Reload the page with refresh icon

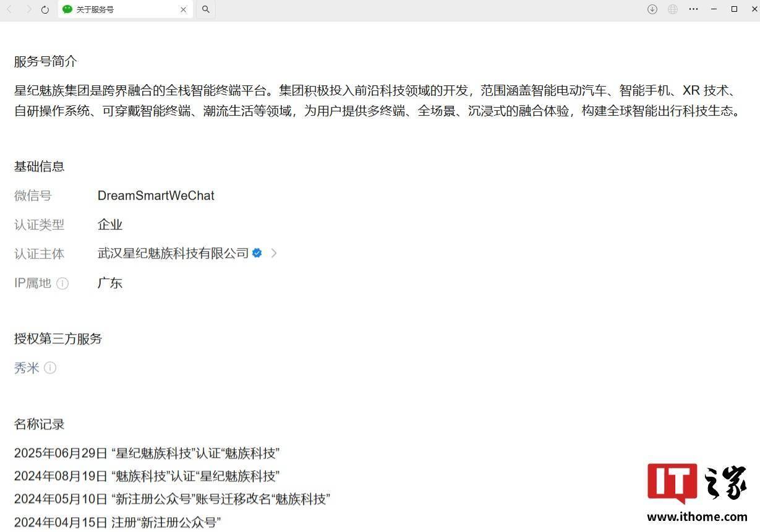tap(45, 9)
